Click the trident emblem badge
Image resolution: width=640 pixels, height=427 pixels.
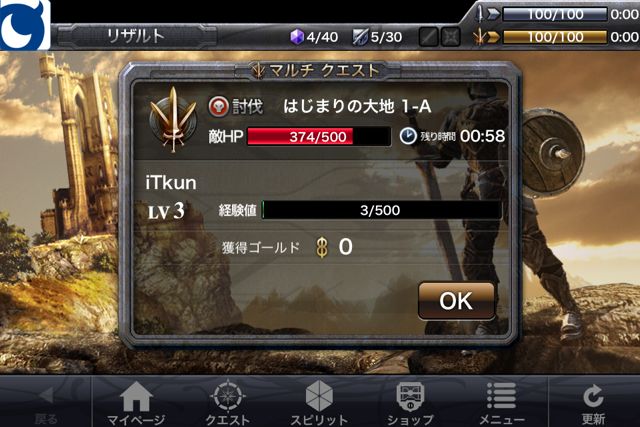(x=173, y=119)
